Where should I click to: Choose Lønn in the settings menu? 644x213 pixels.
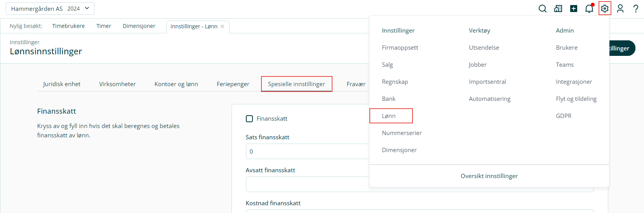(x=389, y=116)
